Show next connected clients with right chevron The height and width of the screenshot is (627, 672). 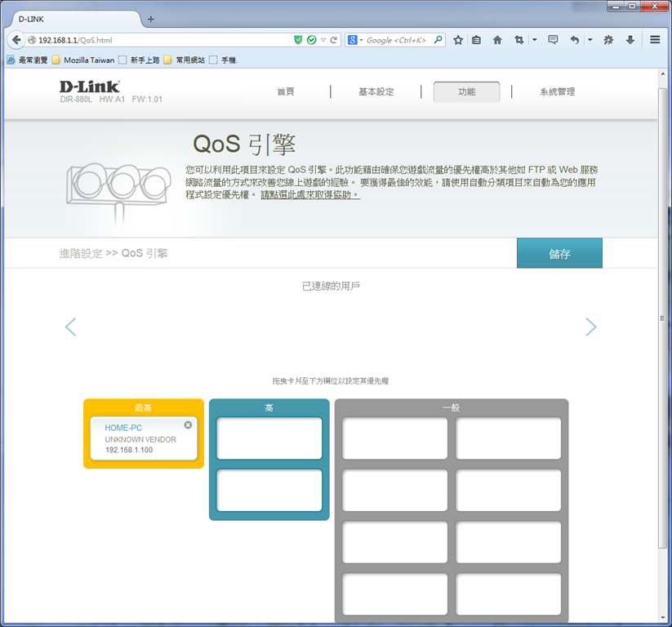[x=591, y=327]
